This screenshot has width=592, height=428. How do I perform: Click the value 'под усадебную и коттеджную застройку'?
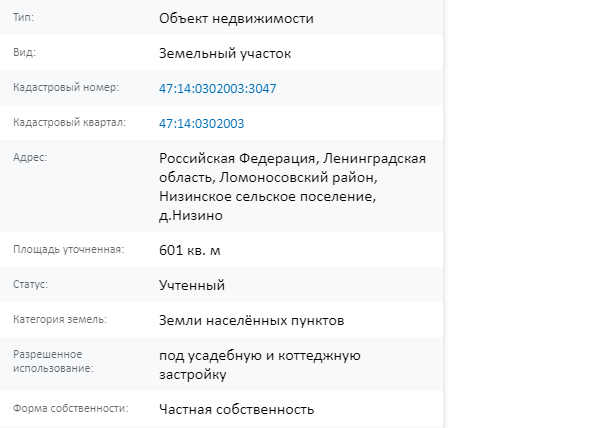pos(260,365)
